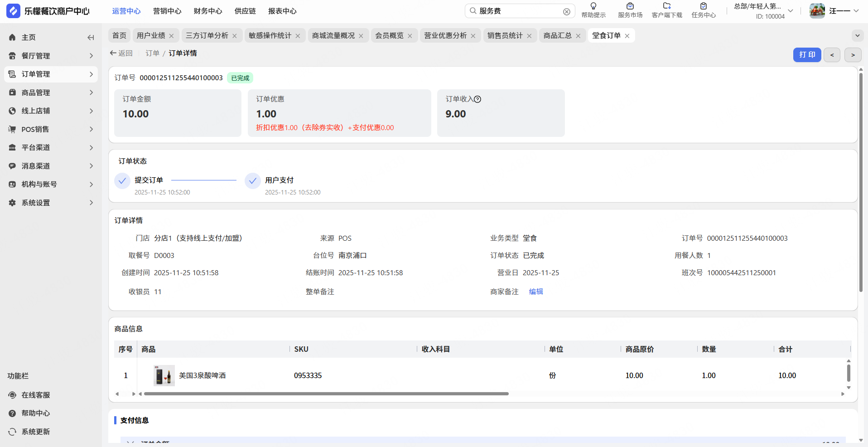Screen dimensions: 868x447
Task: Clear the 服务费 search text
Action: click(x=566, y=11)
